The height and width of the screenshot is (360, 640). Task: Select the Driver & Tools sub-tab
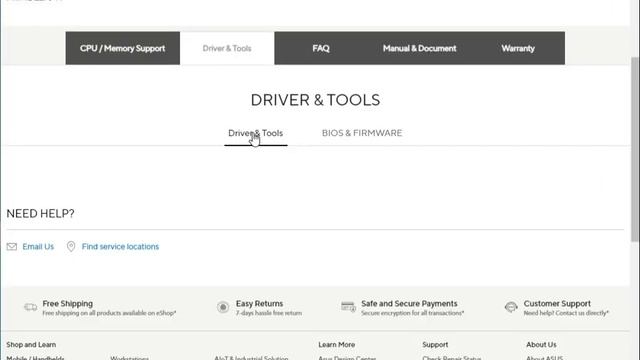pyautogui.click(x=256, y=133)
